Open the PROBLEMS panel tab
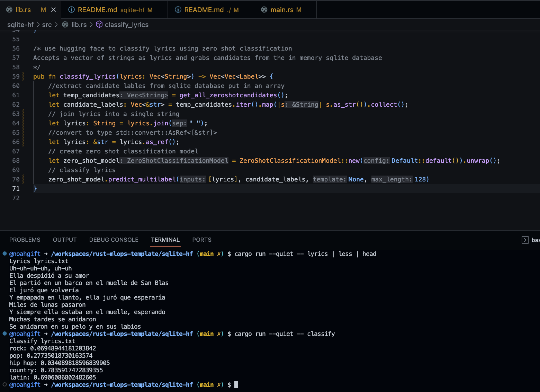 click(25, 240)
